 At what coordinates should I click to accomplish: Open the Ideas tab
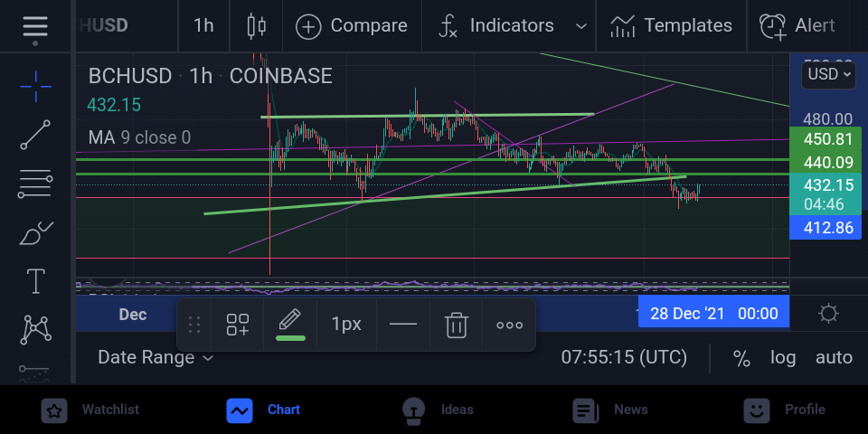438,410
